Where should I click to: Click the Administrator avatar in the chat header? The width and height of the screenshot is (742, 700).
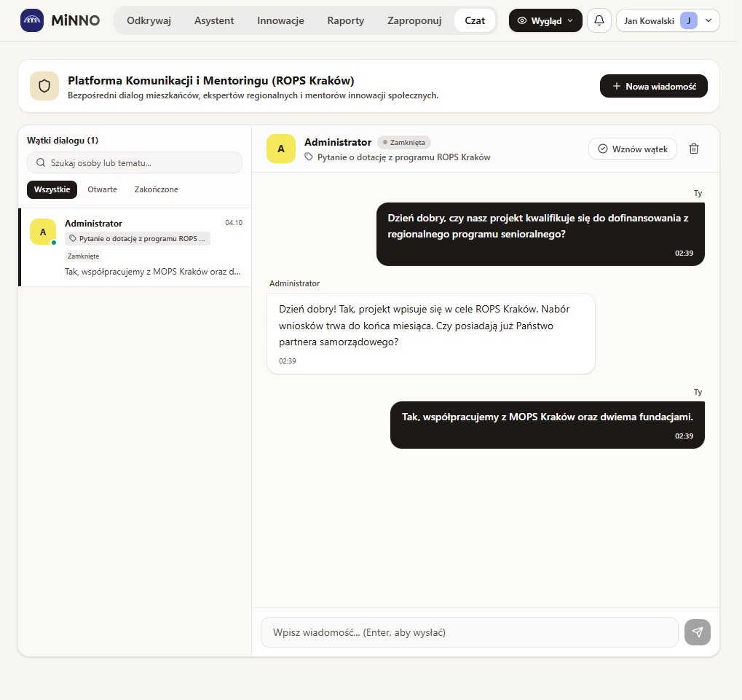(281, 149)
